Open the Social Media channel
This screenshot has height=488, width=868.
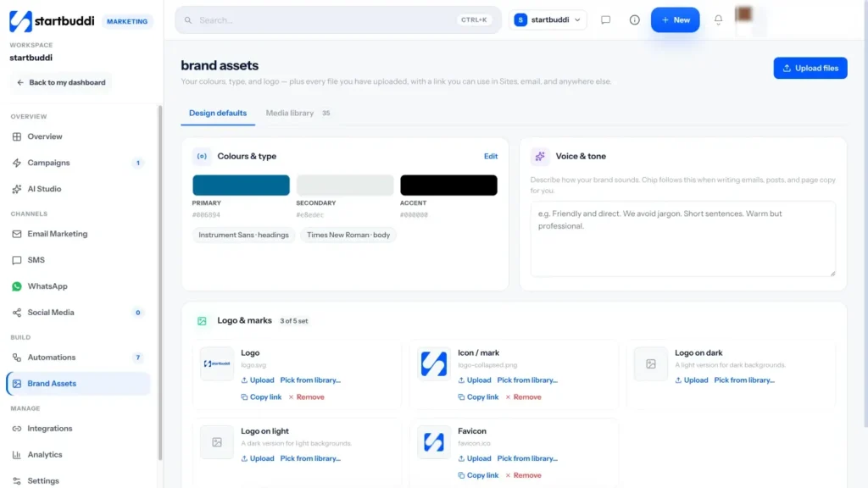point(78,313)
